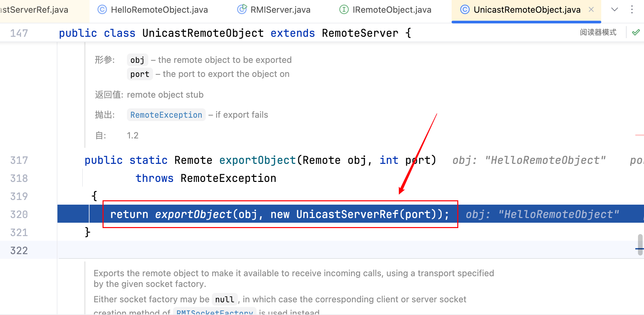Click the RMIServer.java runnable class icon
The width and height of the screenshot is (644, 315).
point(242,9)
